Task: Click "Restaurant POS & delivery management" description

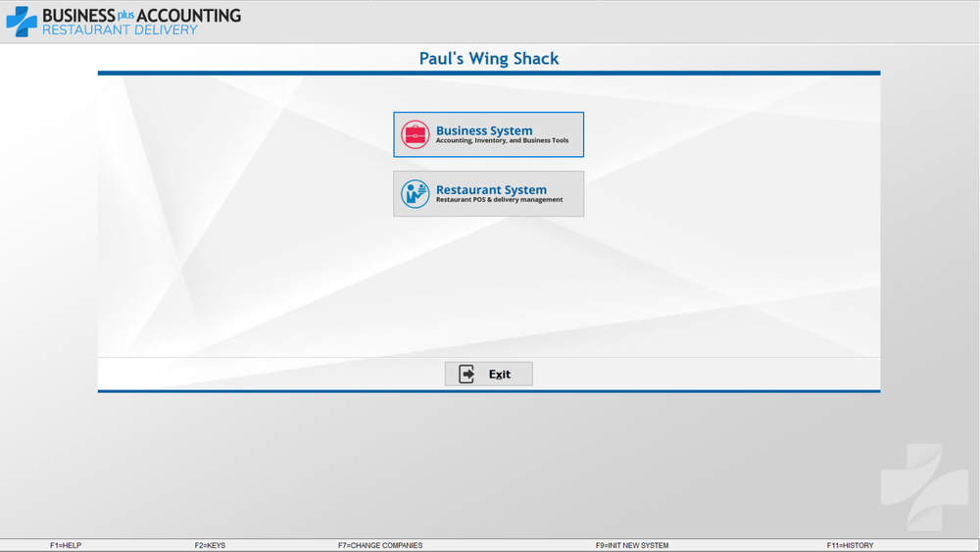Action: coord(499,200)
